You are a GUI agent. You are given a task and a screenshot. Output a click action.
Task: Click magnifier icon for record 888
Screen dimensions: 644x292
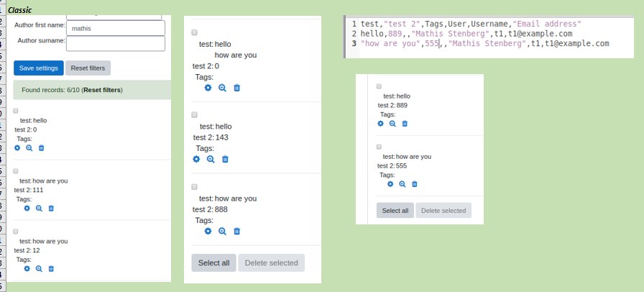pos(222,231)
